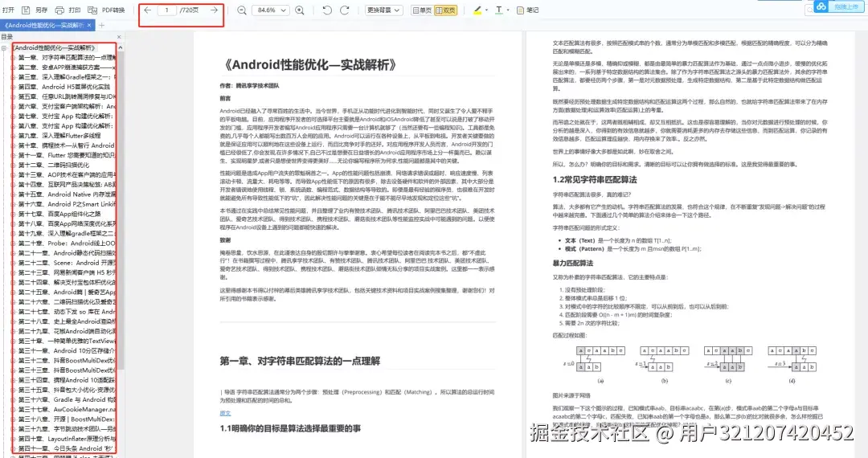868x458 pixels.
Task: Open outline entry 第三十章 TextView
Action: tap(67, 341)
